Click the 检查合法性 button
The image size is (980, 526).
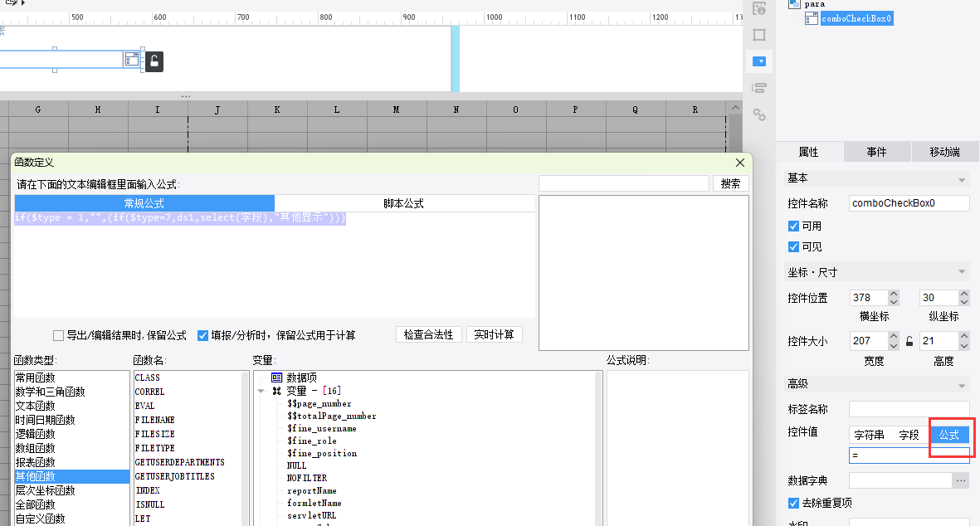429,335
